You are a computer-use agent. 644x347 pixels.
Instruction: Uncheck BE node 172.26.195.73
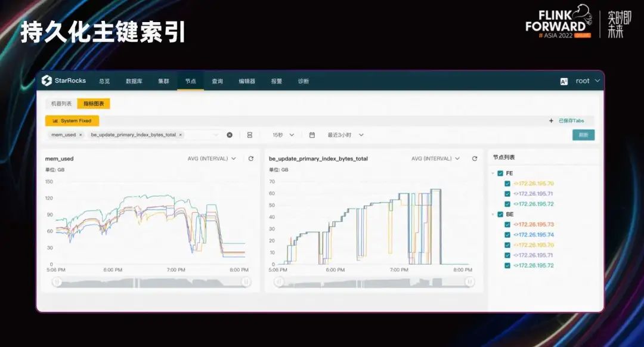(507, 225)
